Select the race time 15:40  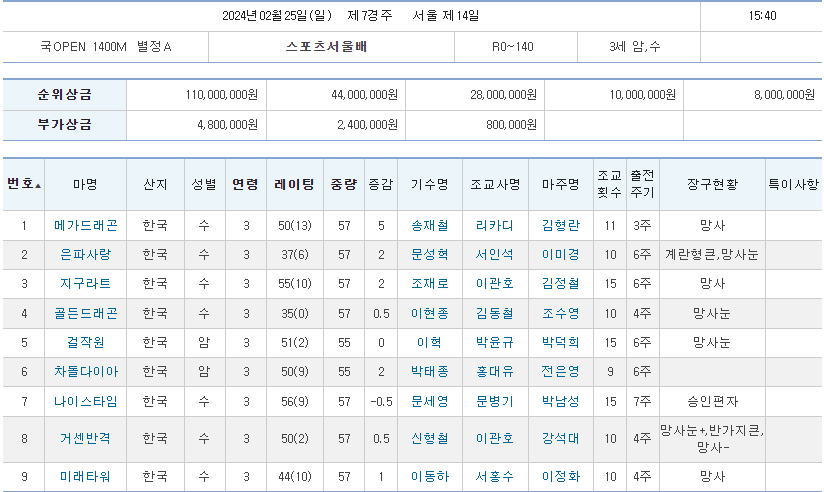[762, 16]
